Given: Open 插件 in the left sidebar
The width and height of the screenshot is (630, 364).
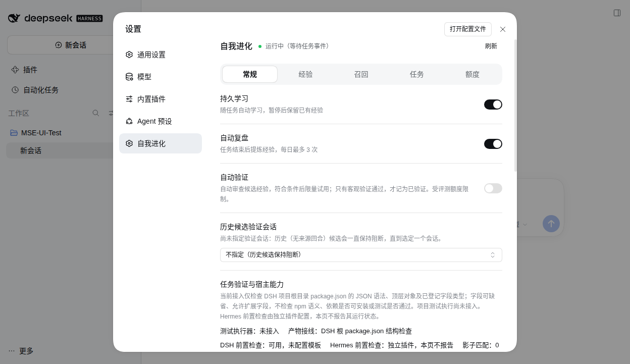Looking at the screenshot, I should coord(30,70).
